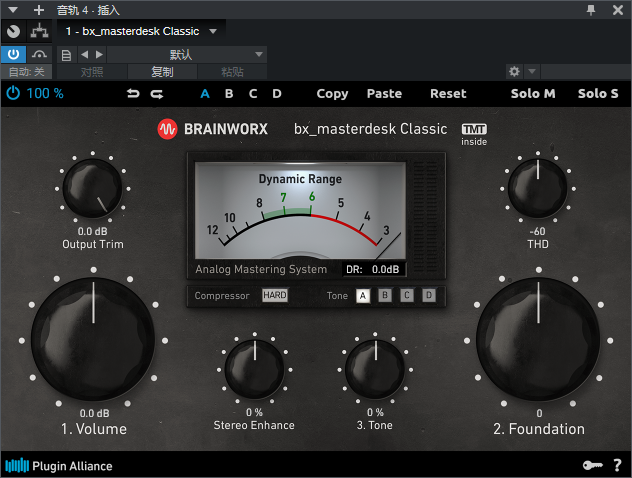Select settings slot C in top bar
This screenshot has height=478, width=632.
click(253, 94)
